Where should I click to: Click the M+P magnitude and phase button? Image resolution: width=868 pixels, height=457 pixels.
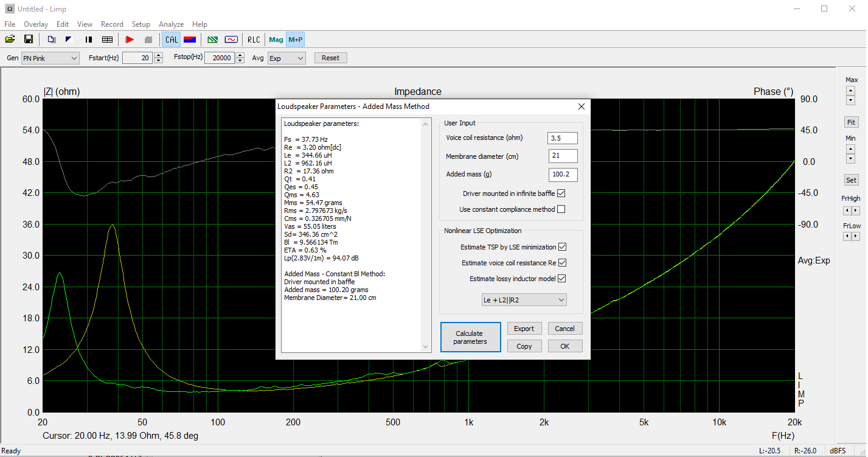(x=296, y=40)
